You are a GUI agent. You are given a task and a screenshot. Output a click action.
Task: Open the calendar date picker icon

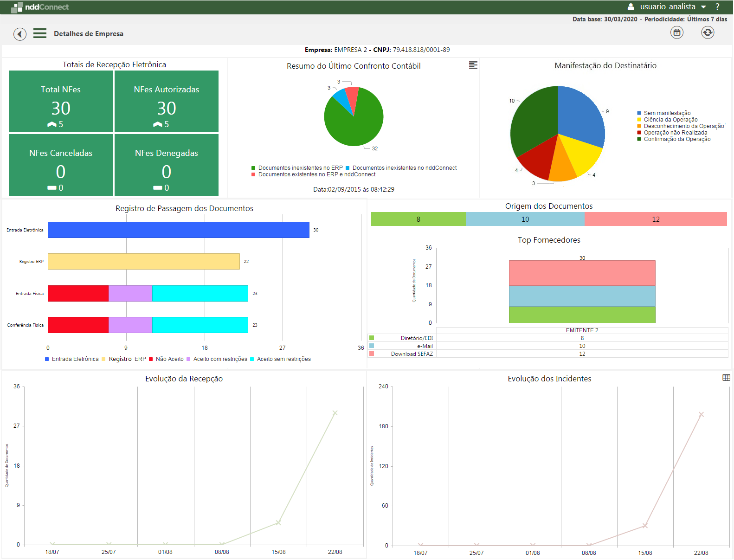[677, 32]
